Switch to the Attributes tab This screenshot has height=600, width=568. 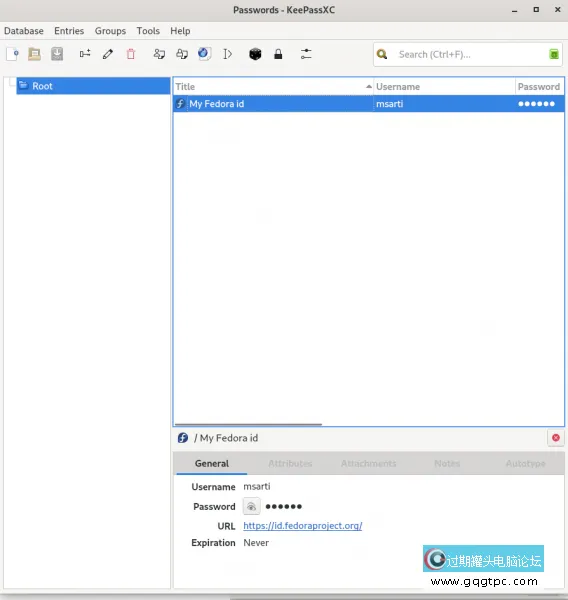(290, 463)
